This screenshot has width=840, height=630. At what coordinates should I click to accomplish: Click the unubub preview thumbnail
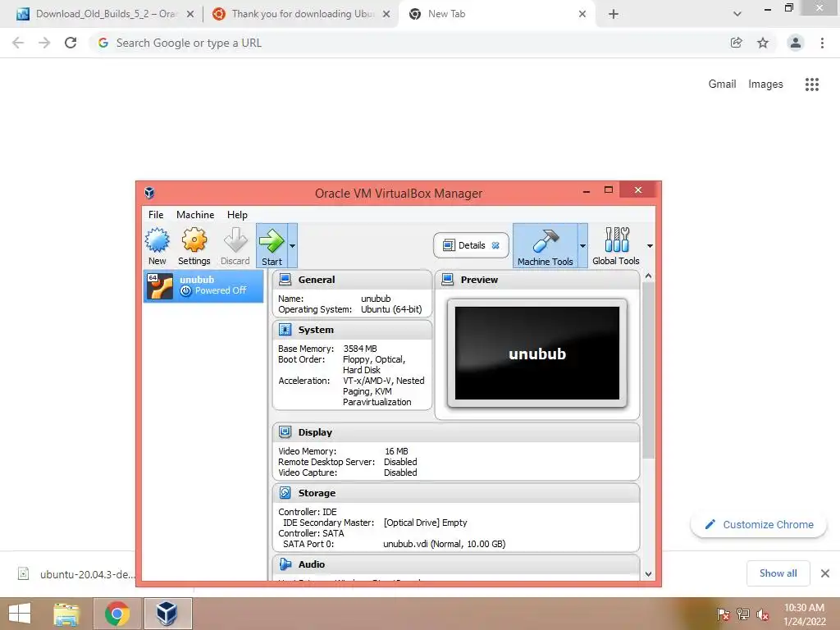tap(536, 353)
